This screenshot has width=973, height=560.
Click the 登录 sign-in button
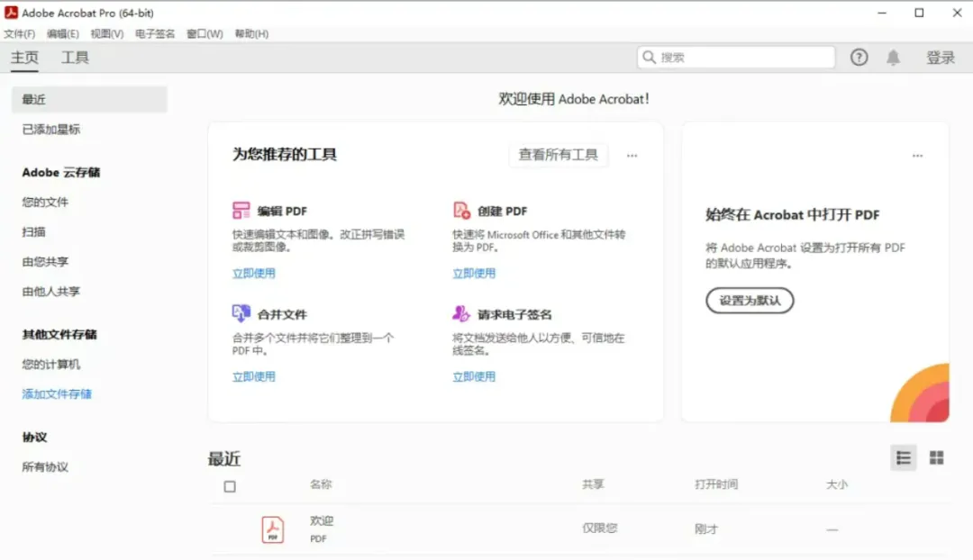point(940,58)
